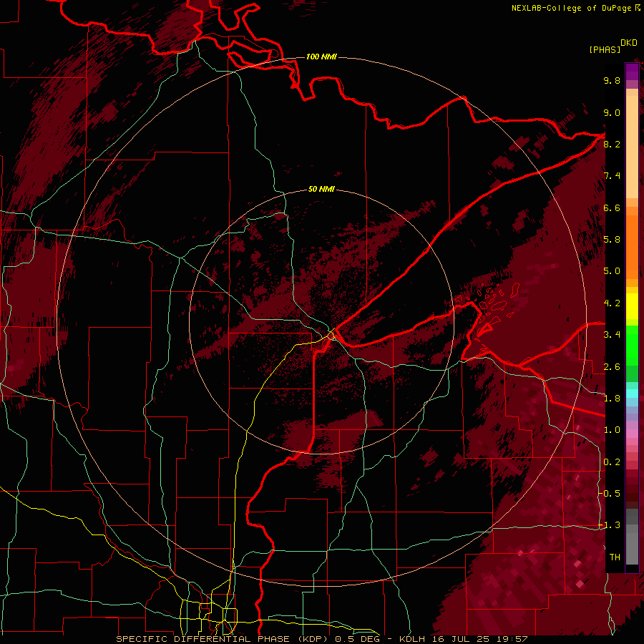Click the cyan segment of the color bar

(632, 394)
